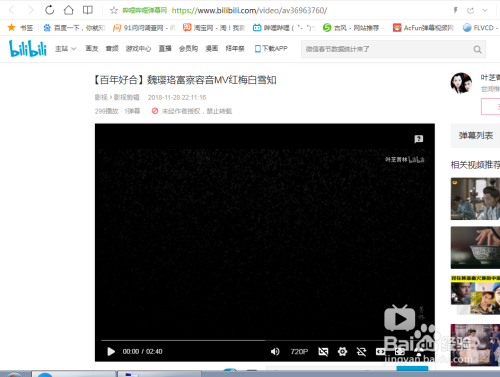Open the 91问问调查网 bookmark
Screen dimensions: 500x377
click(144, 28)
